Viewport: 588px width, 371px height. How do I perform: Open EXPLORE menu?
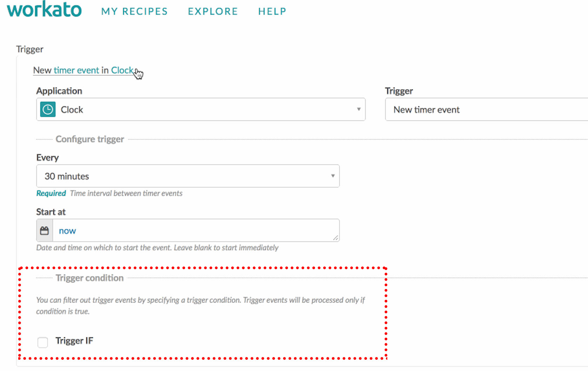(213, 12)
